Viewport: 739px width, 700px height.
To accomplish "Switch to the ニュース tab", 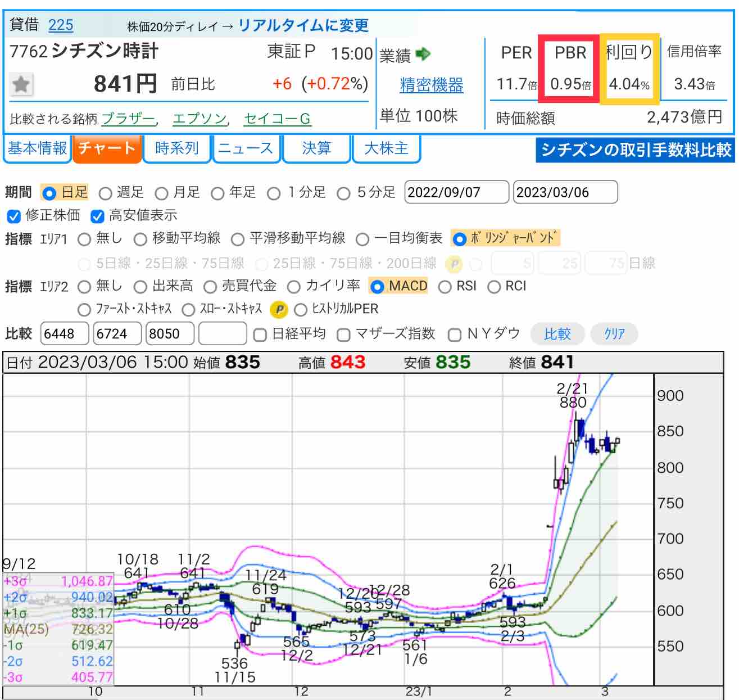I will point(246,148).
